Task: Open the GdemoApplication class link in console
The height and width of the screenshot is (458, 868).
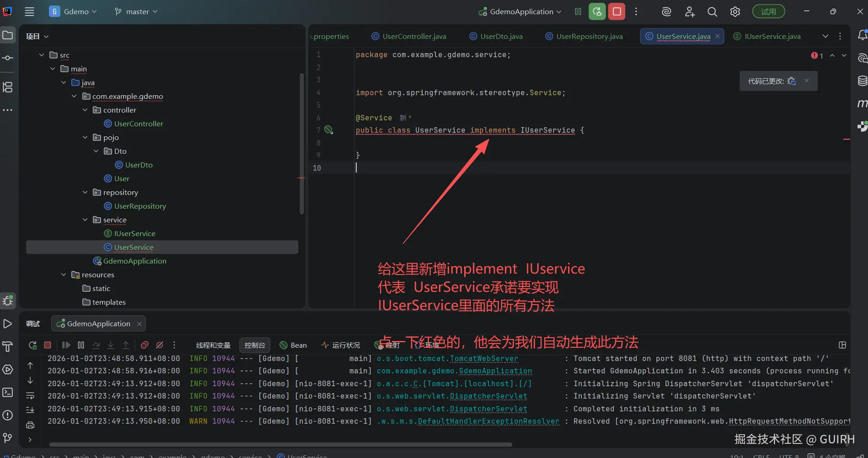Action: [x=496, y=371]
